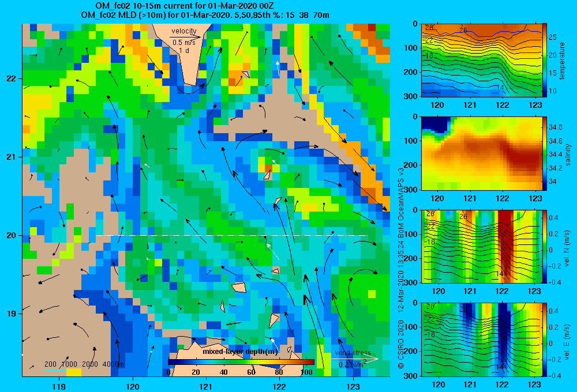
Task: Click the '200' bathymetry contour legend value
Action: point(50,364)
